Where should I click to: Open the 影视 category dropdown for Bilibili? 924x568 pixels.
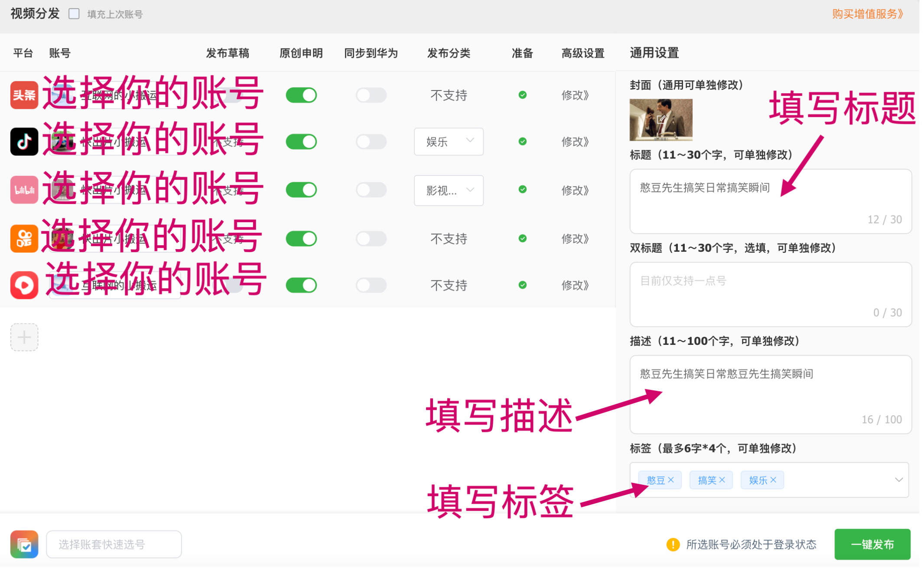pyautogui.click(x=449, y=190)
